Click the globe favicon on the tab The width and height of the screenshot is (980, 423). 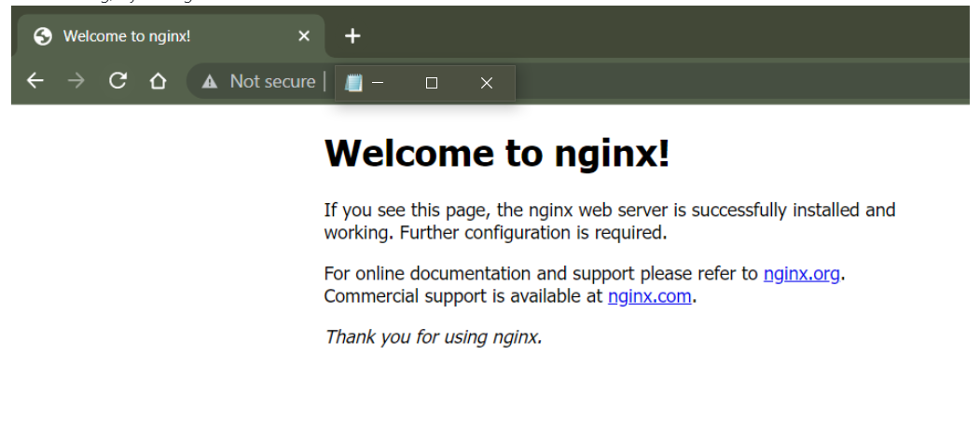coord(43,36)
